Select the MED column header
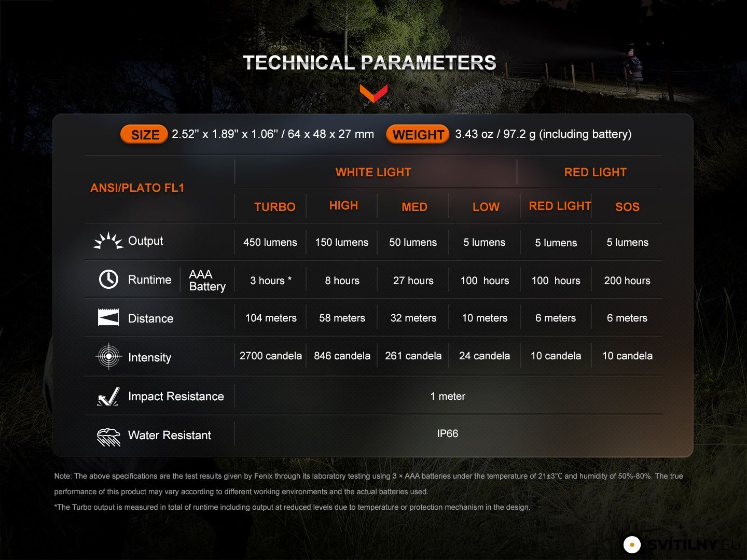This screenshot has width=747, height=560. pos(414,207)
